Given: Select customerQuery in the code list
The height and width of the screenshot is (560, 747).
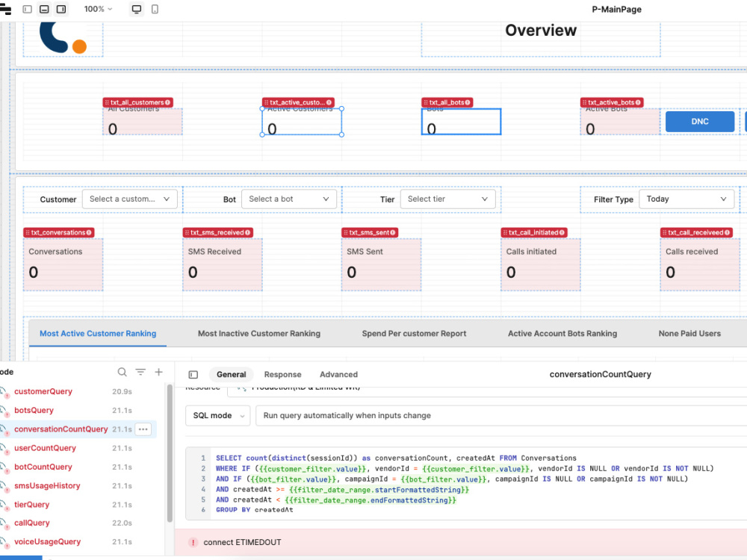Looking at the screenshot, I should (x=43, y=391).
